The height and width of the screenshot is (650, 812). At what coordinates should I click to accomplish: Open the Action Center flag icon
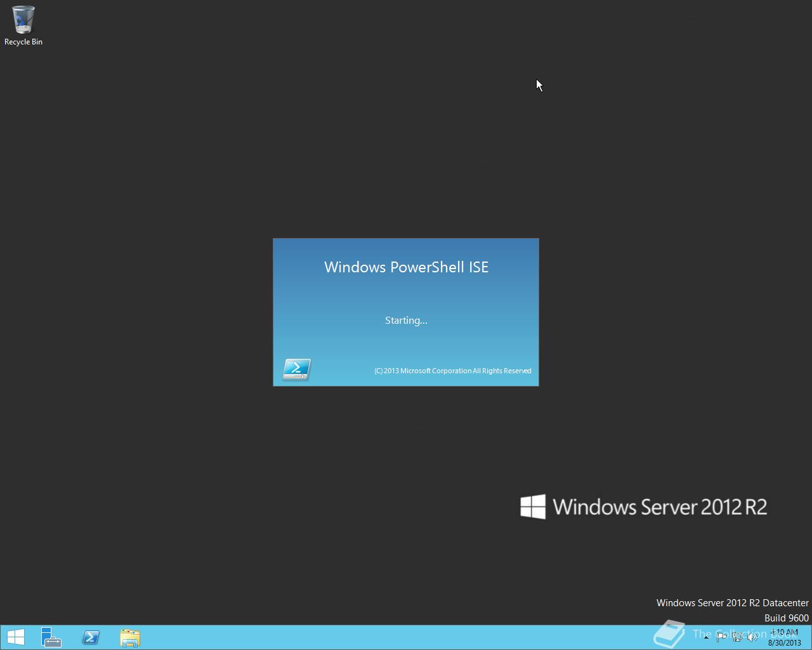tap(721, 637)
